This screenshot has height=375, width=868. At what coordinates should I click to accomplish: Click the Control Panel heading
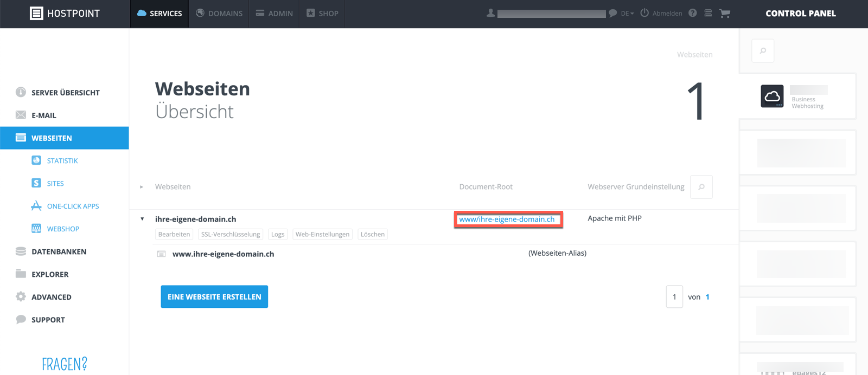tap(801, 14)
